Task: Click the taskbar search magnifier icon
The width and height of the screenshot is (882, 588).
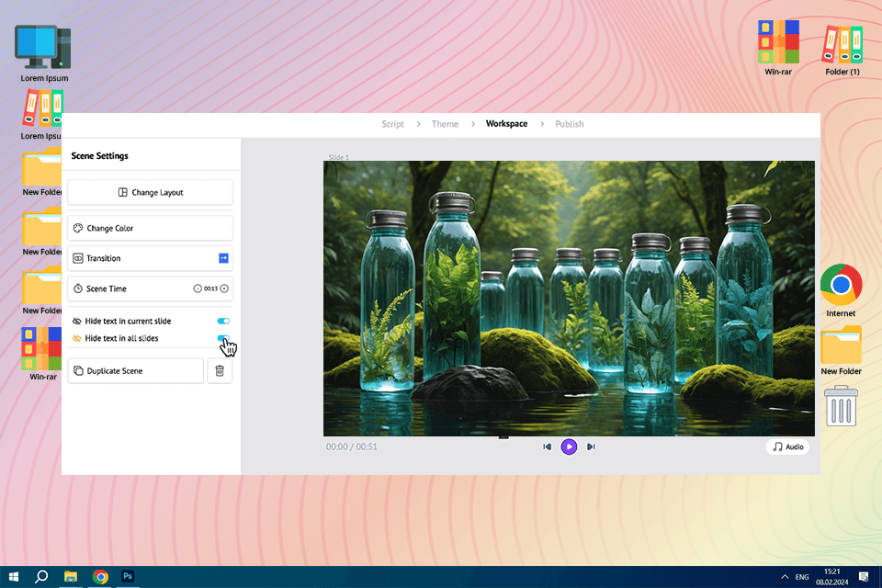Action: click(41, 577)
